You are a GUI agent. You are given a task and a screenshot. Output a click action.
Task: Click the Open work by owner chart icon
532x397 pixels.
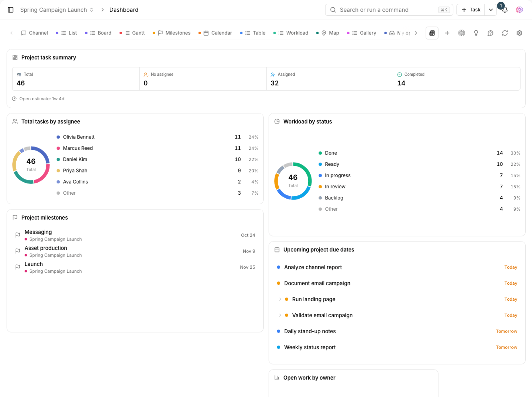click(x=277, y=378)
